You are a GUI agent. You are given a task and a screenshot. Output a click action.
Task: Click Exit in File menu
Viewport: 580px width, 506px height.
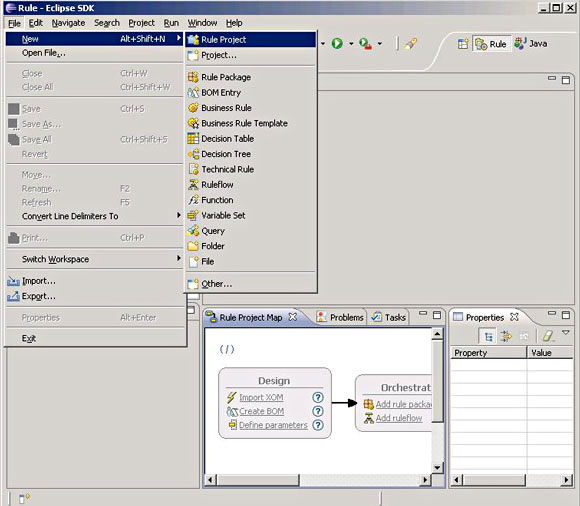tap(94, 338)
